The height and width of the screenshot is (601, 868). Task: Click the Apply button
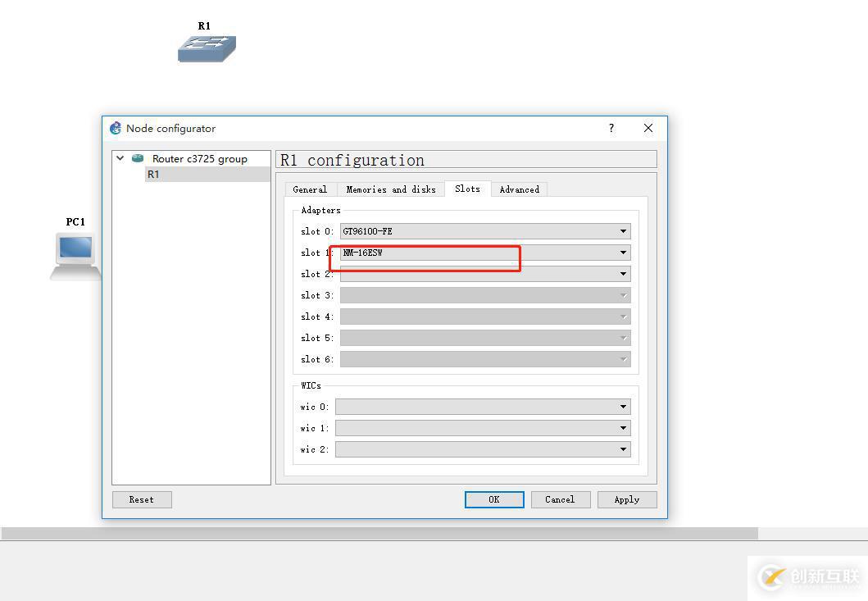pos(627,499)
